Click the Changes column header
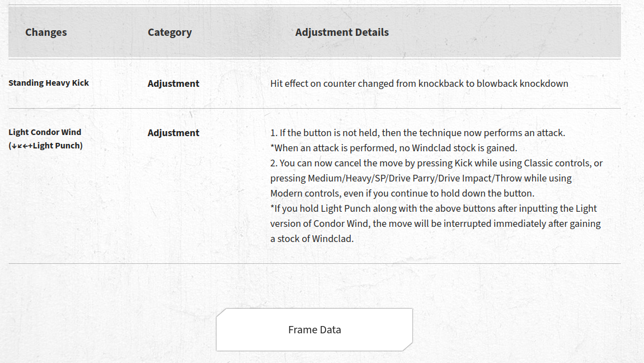 [46, 32]
